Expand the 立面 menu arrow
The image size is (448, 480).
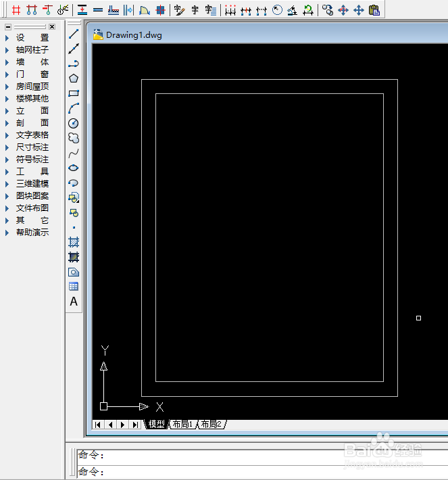pos(7,111)
